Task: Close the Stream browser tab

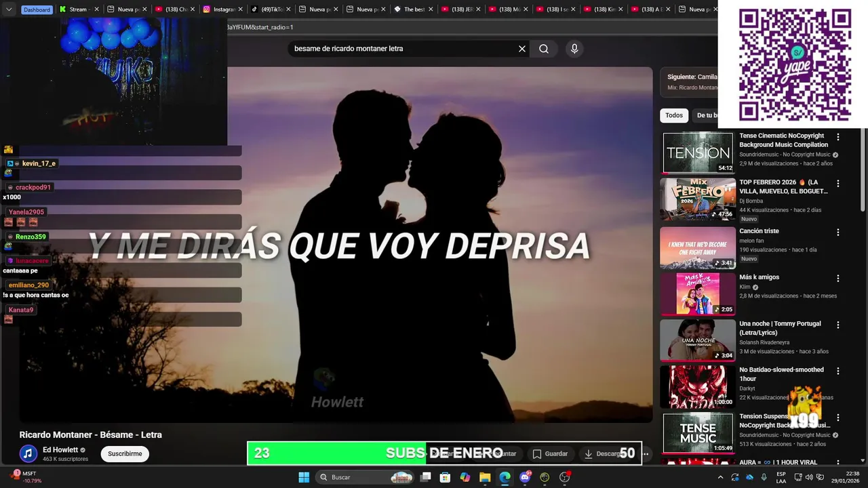Action: click(96, 9)
